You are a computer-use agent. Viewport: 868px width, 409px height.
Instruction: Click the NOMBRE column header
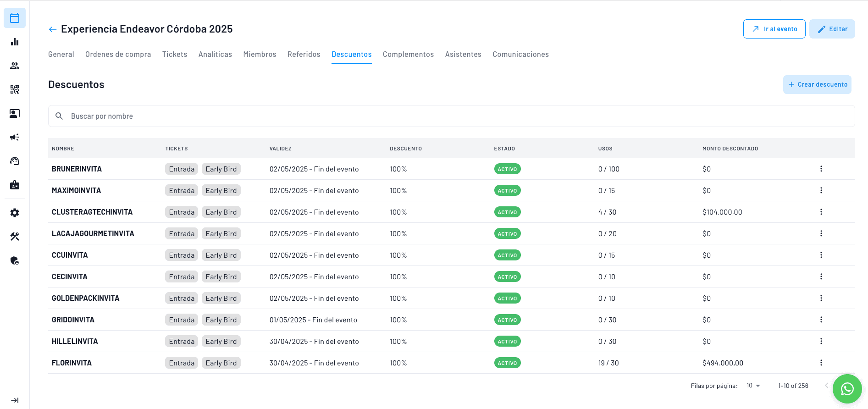63,149
